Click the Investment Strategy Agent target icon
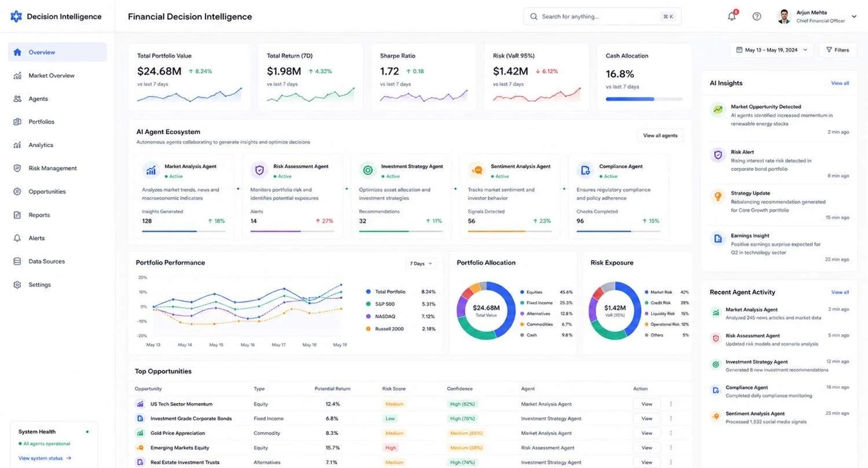Screen dimensions: 868x468 coord(367,170)
